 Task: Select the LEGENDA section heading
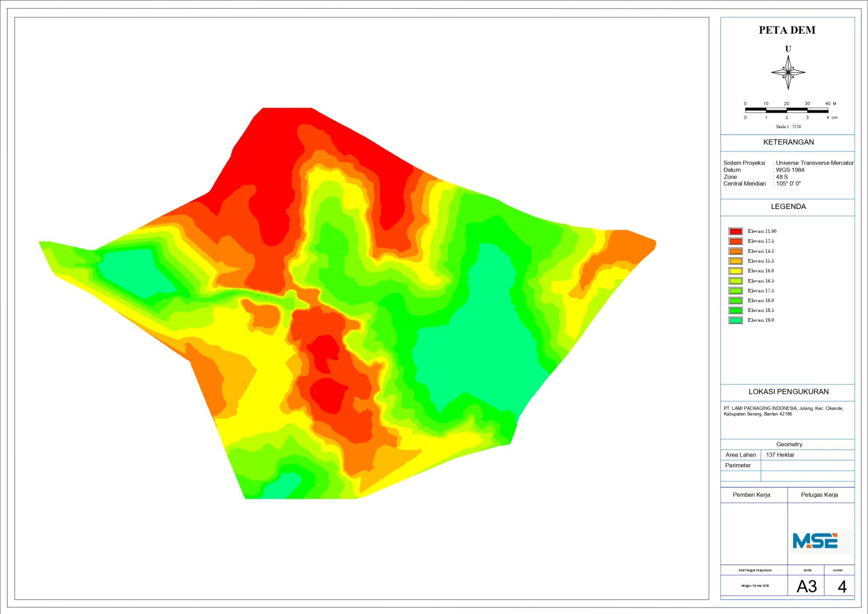[788, 207]
